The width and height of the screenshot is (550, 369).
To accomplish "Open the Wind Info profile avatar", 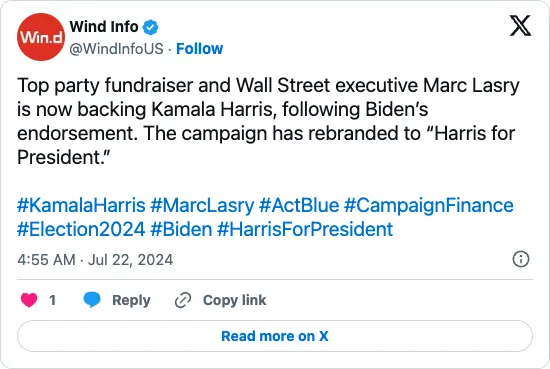I will (x=41, y=37).
